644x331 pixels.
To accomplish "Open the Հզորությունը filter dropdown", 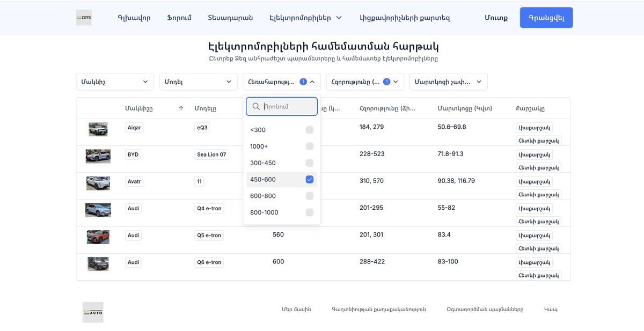I will pos(365,82).
